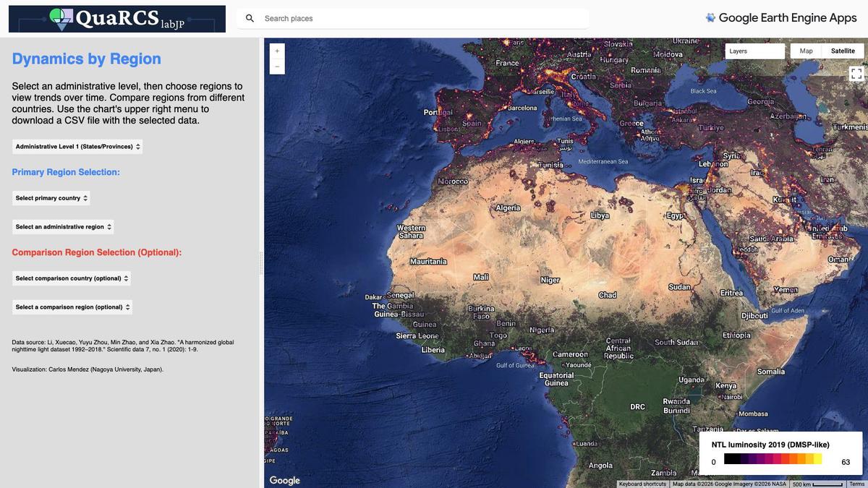The image size is (868, 488).
Task: Open Administrative Level 1 dropdown
Action: click(78, 147)
